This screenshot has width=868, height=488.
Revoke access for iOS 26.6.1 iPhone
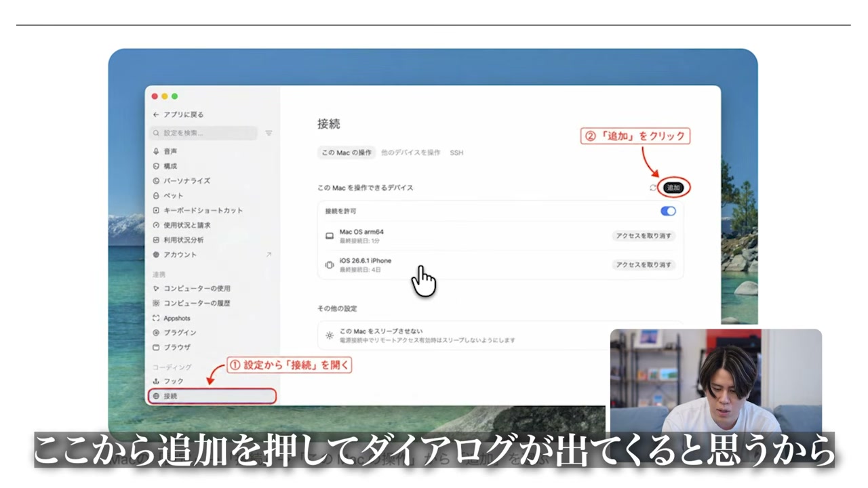pyautogui.click(x=644, y=265)
